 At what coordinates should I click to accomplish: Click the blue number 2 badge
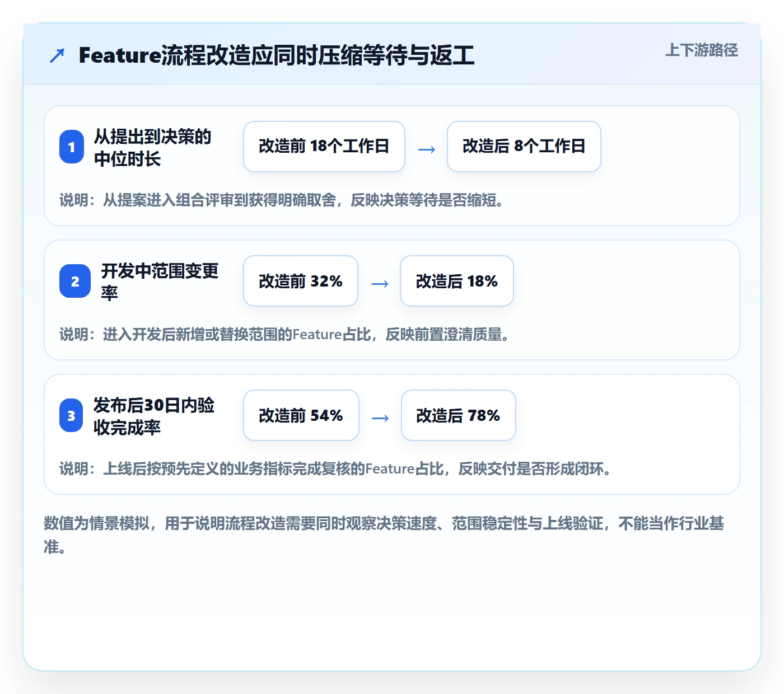click(75, 281)
